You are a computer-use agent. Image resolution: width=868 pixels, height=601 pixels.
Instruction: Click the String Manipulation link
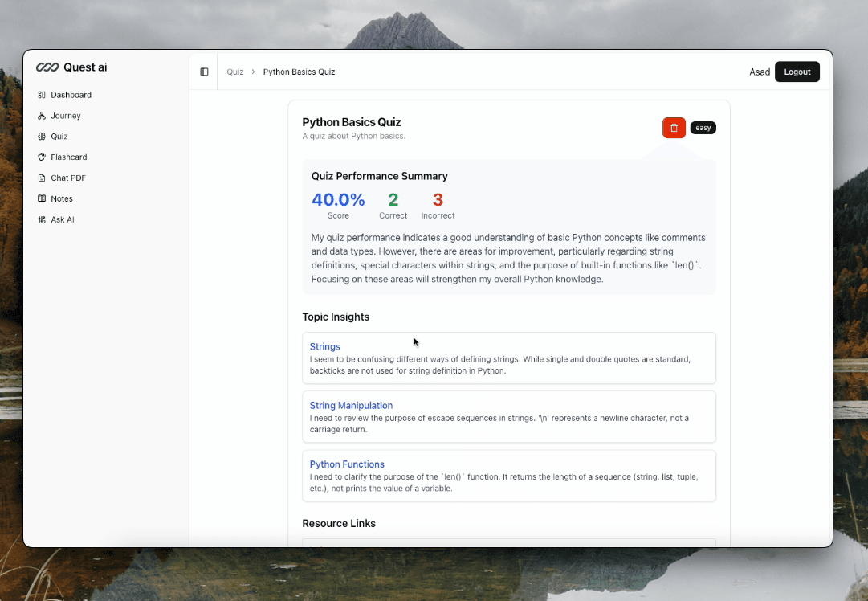pos(351,405)
